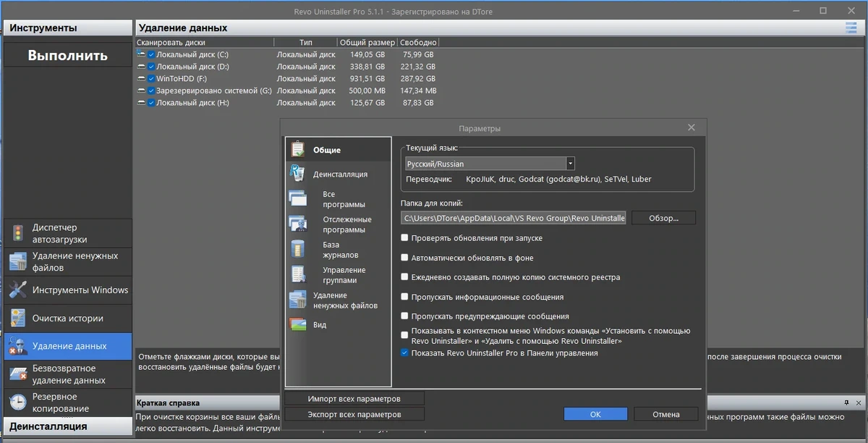Viewport: 868px width, 443px height.
Task: Maximize the Revo Uninstaller Pro window
Action: (823, 10)
